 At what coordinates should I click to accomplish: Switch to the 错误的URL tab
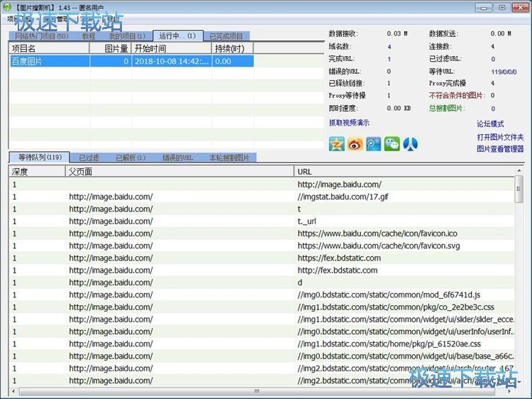click(x=177, y=158)
